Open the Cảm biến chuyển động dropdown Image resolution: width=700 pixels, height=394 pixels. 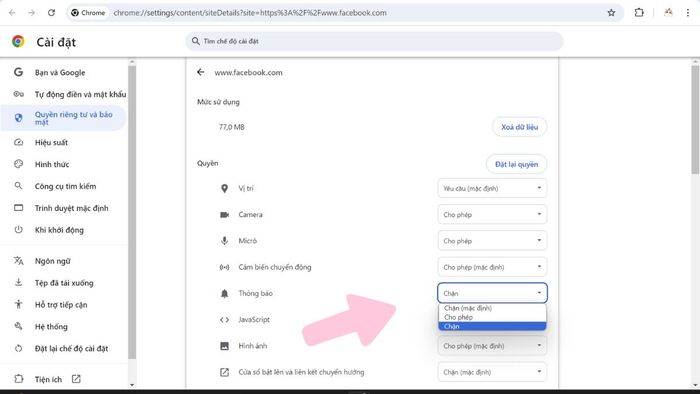(x=492, y=267)
